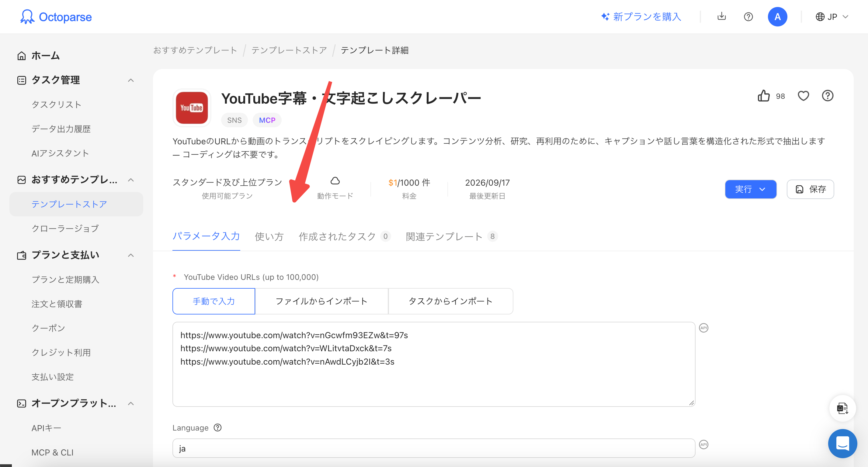The width and height of the screenshot is (868, 467).
Task: Click 新プランを購入 link
Action: pyautogui.click(x=641, y=16)
